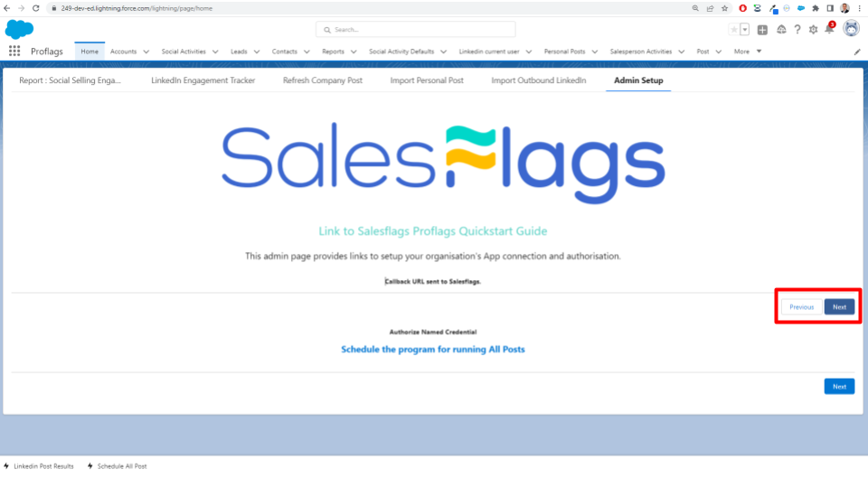This screenshot has width=868, height=488.
Task: Open the browser side panel icon
Action: (x=830, y=8)
